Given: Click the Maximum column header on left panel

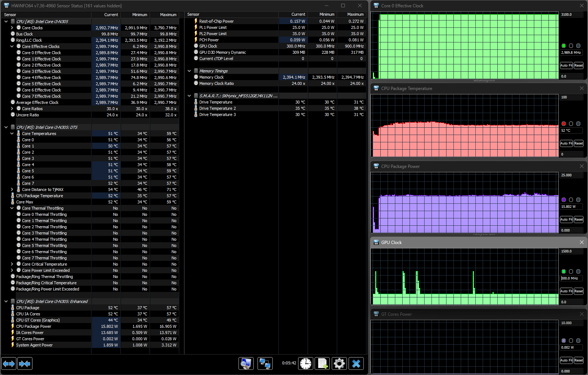Looking at the screenshot, I should click(168, 15).
